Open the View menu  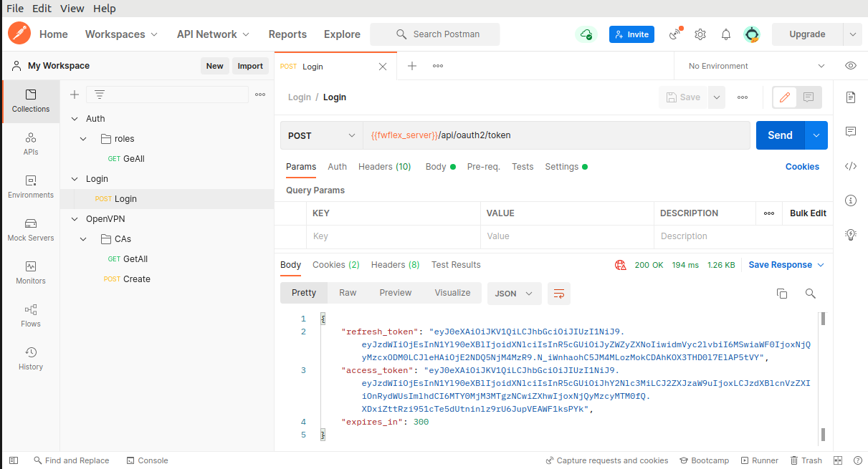72,9
